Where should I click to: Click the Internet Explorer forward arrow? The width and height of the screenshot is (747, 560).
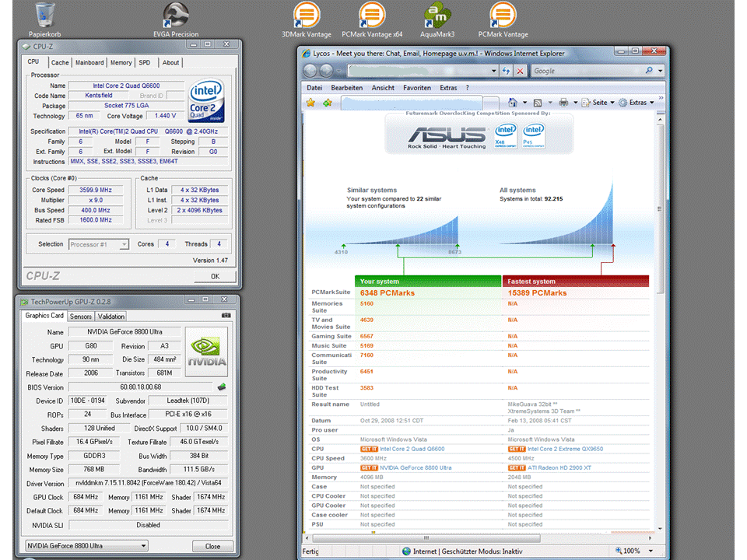tap(326, 71)
